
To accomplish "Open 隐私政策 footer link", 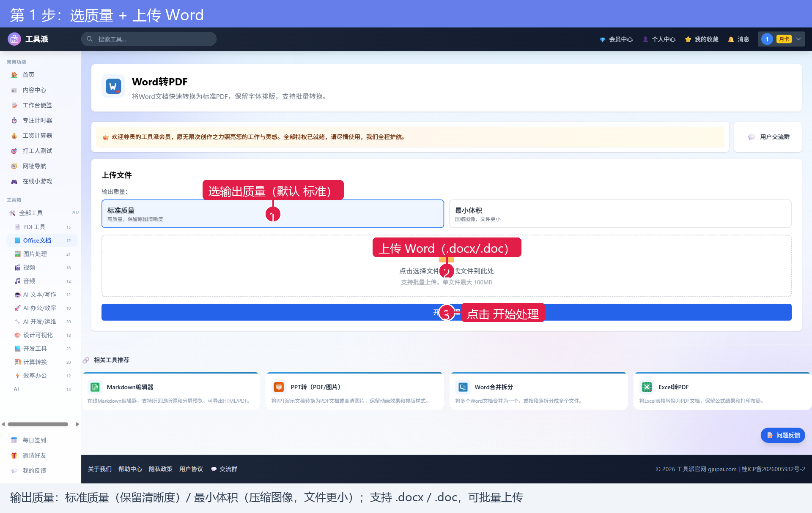I will (x=161, y=469).
